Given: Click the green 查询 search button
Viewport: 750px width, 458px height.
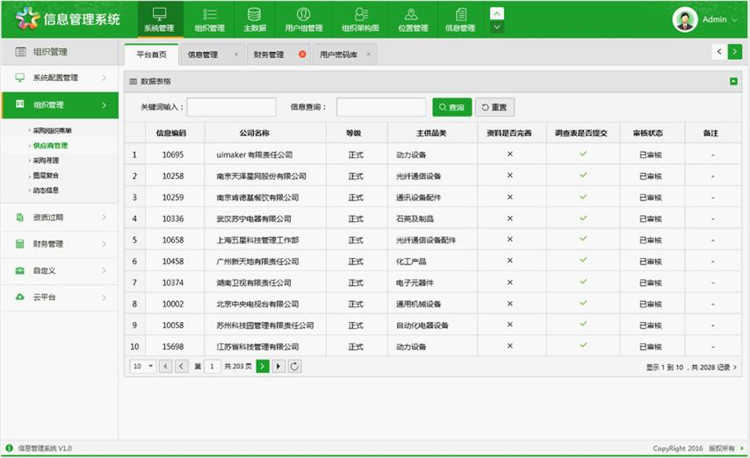Looking at the screenshot, I should point(452,107).
